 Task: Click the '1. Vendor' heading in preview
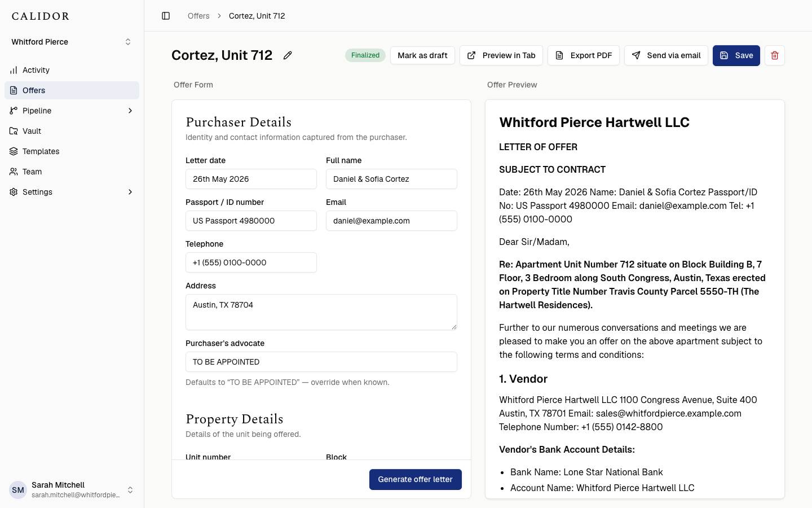(x=523, y=379)
